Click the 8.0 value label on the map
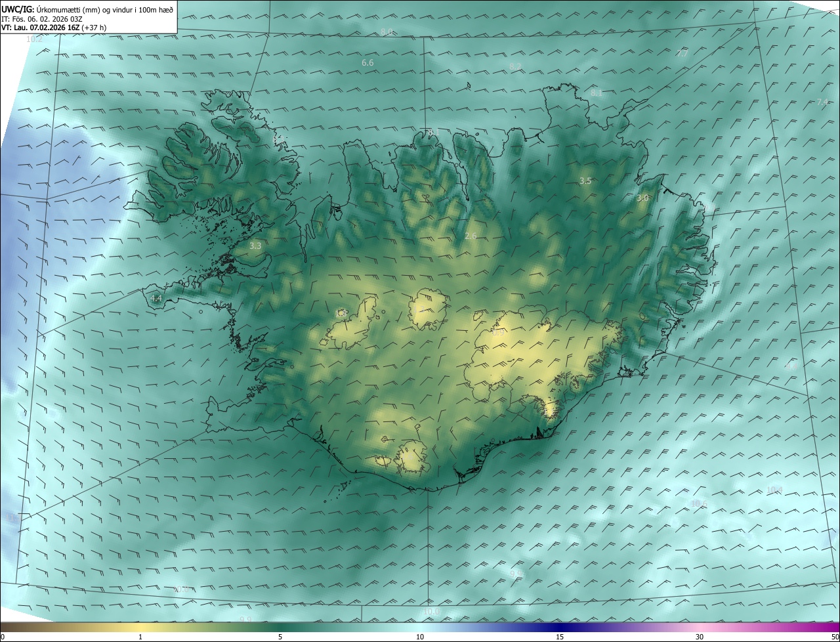Viewport: 840px width, 642px height. (387, 32)
